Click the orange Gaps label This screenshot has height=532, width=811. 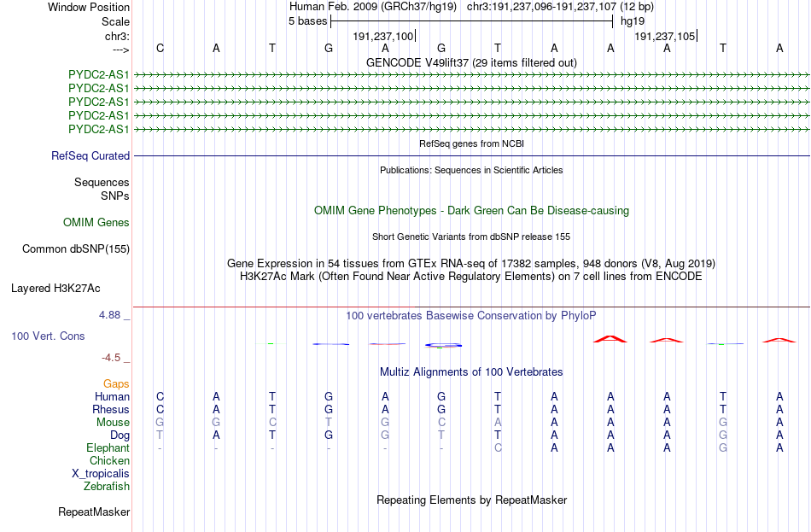click(x=116, y=384)
